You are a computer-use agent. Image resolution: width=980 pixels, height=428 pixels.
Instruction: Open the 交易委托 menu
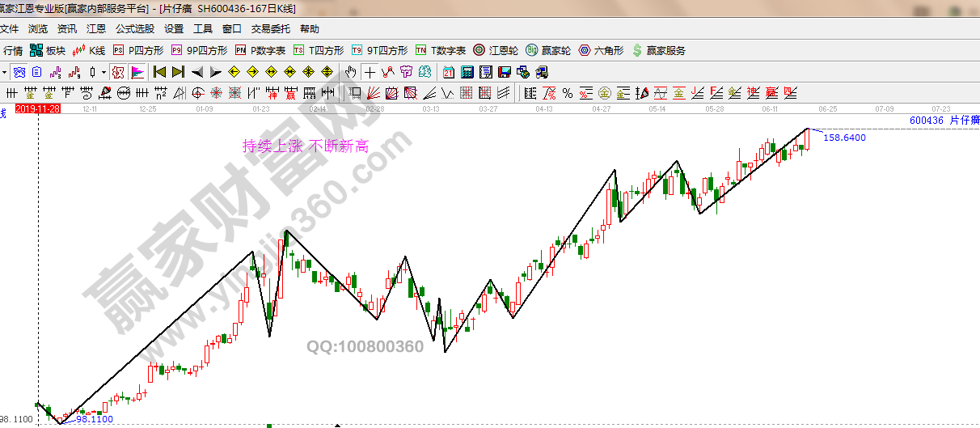(x=270, y=28)
